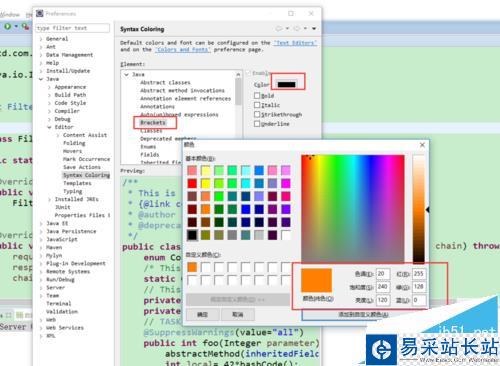
Task: Open the 'Text Editors' link
Action: 295,43
